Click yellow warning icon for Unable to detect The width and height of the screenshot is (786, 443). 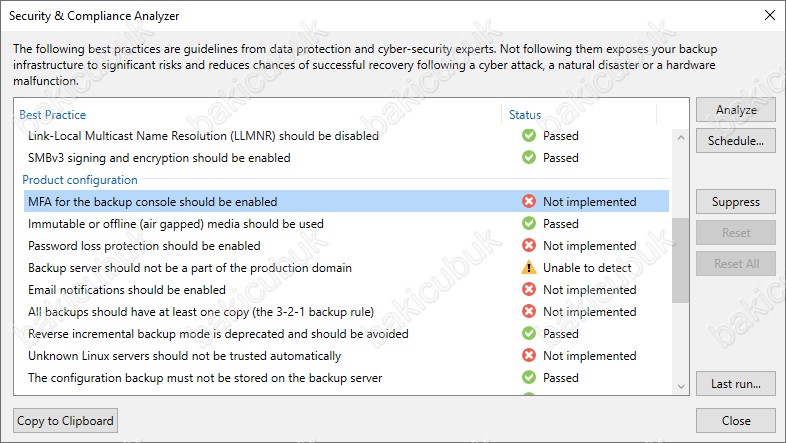coord(529,268)
